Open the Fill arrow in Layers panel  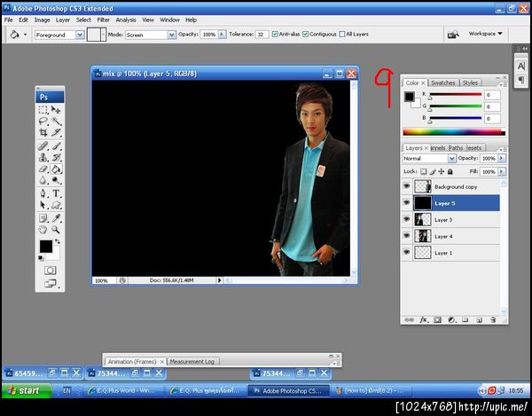coord(502,172)
